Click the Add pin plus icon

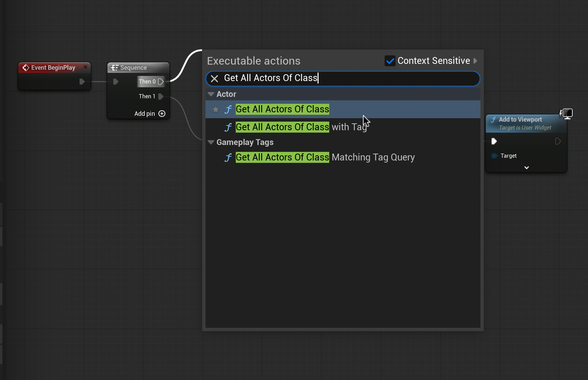pos(162,114)
